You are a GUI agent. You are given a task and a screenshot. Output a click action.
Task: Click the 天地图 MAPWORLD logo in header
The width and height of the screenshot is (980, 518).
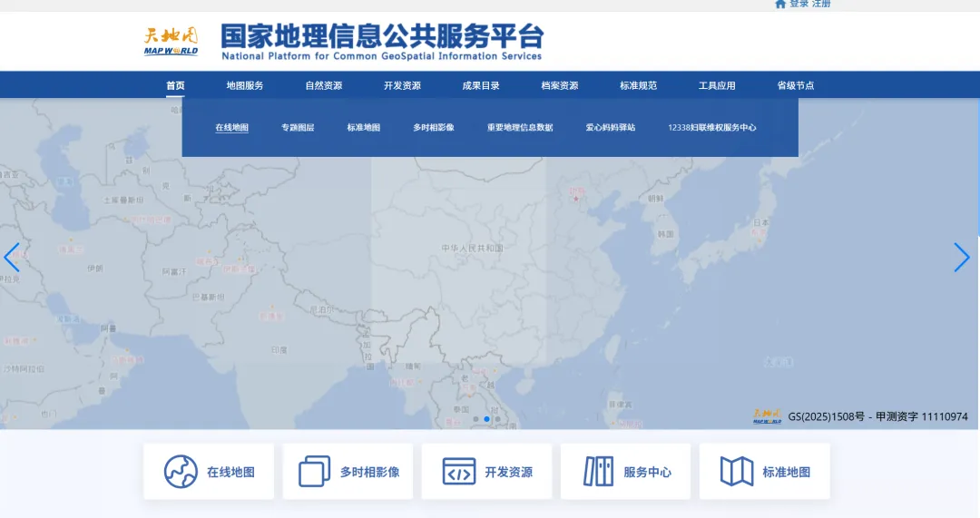(x=171, y=42)
